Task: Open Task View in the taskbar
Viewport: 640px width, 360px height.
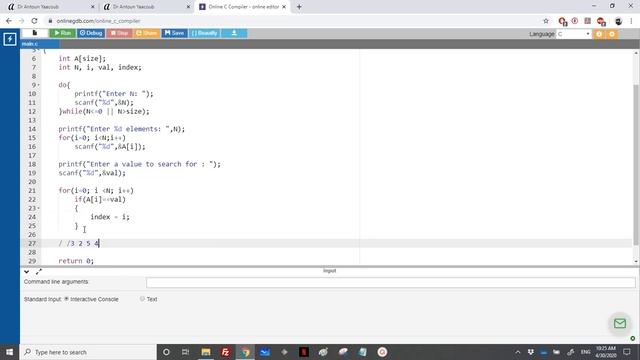Action: click(185, 352)
